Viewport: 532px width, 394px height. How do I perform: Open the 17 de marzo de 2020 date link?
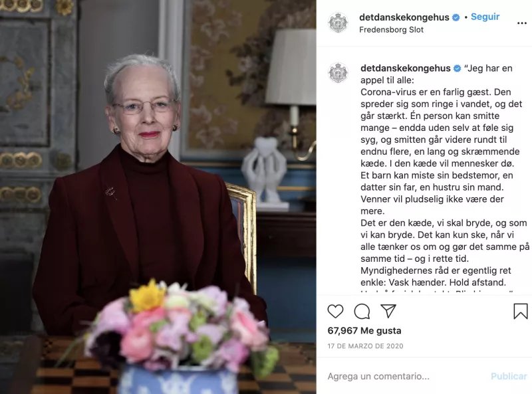pos(365,346)
